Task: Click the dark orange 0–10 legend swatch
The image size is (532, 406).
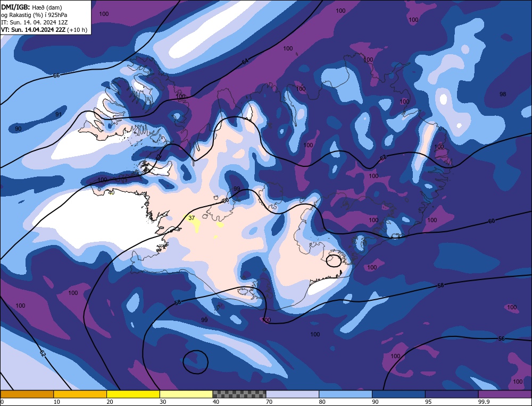Action: click(27, 394)
